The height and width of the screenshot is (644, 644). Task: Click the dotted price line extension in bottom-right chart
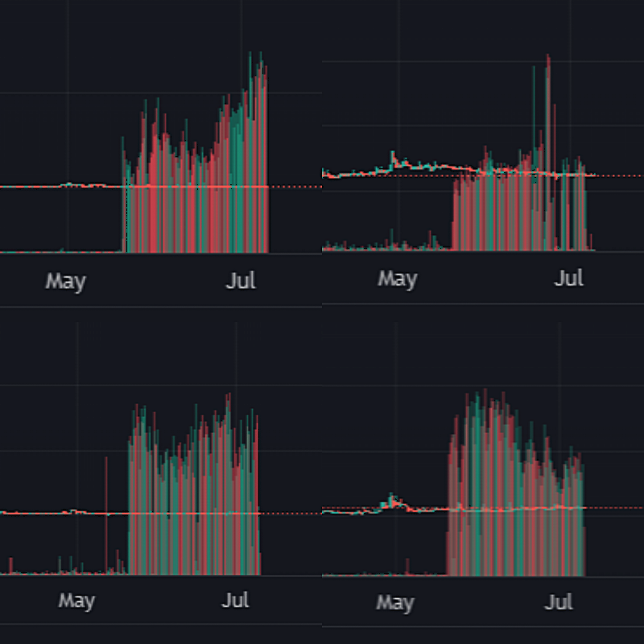click(614, 508)
